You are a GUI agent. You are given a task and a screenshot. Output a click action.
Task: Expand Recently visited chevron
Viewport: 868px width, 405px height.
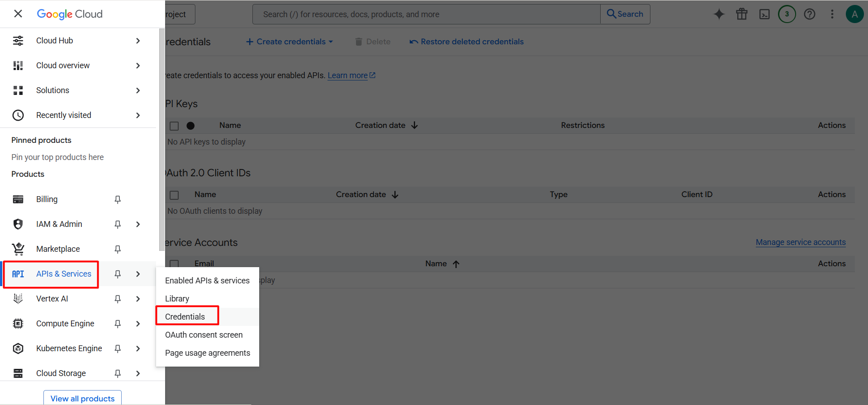tap(138, 115)
